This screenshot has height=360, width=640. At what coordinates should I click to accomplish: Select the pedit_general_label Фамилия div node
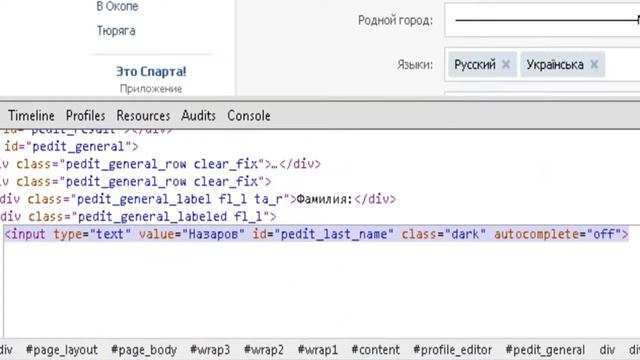[198, 199]
